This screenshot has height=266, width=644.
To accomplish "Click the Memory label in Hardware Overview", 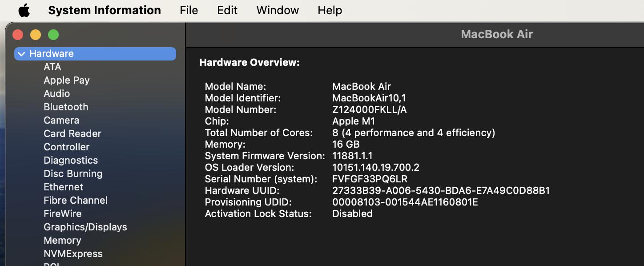I will (225, 144).
